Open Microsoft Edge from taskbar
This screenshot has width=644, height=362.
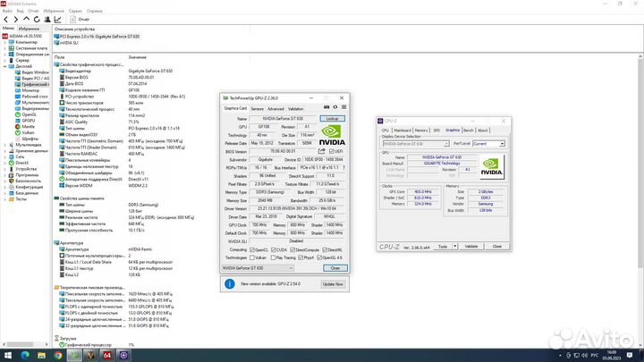click(25, 355)
